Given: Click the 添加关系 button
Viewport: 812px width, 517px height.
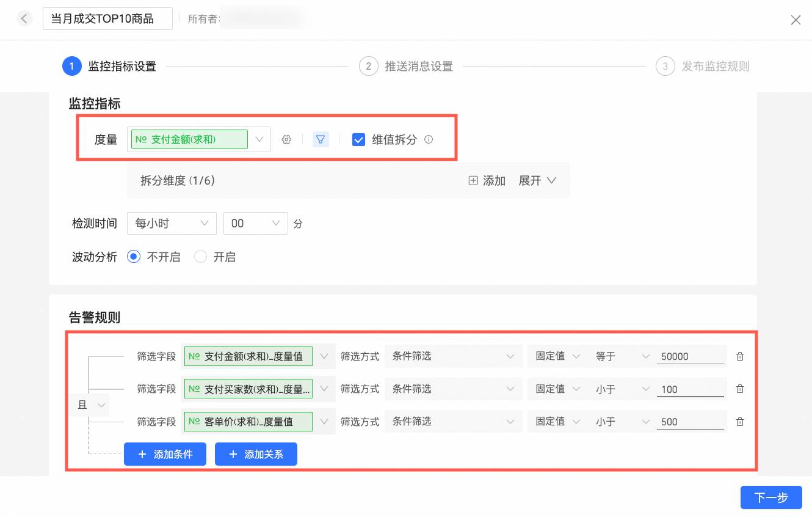Looking at the screenshot, I should pyautogui.click(x=256, y=454).
